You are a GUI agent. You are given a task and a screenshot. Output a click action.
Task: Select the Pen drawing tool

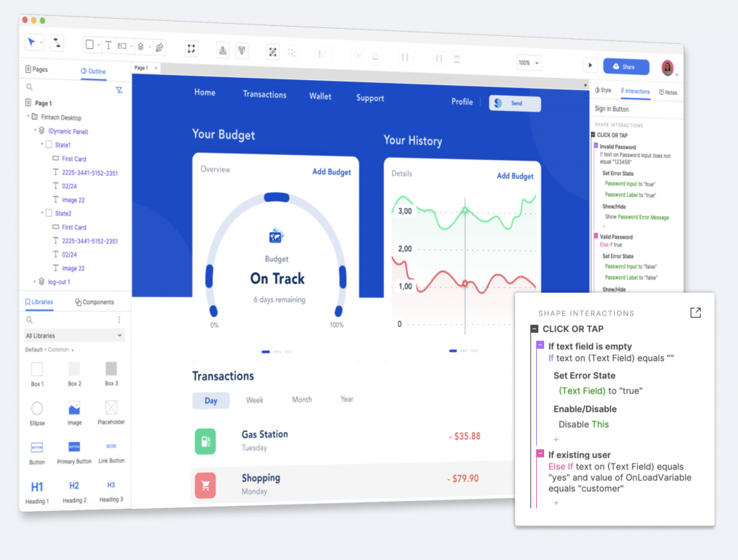pyautogui.click(x=159, y=47)
